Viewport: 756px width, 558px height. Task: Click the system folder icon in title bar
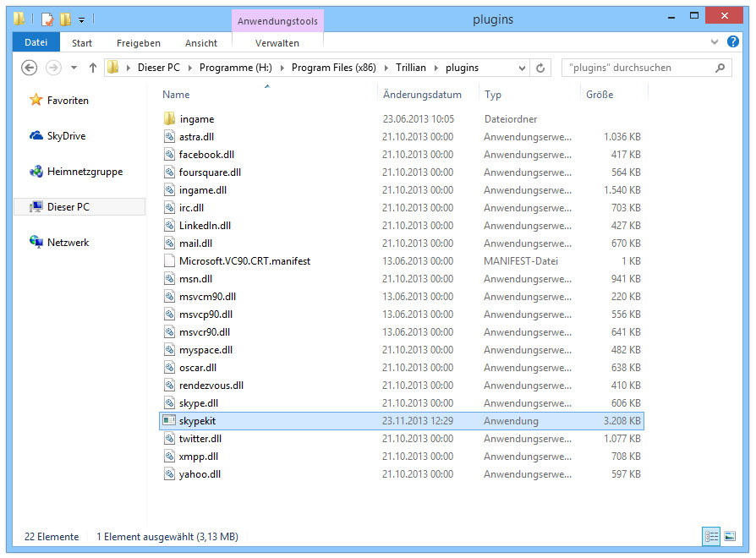click(19, 19)
